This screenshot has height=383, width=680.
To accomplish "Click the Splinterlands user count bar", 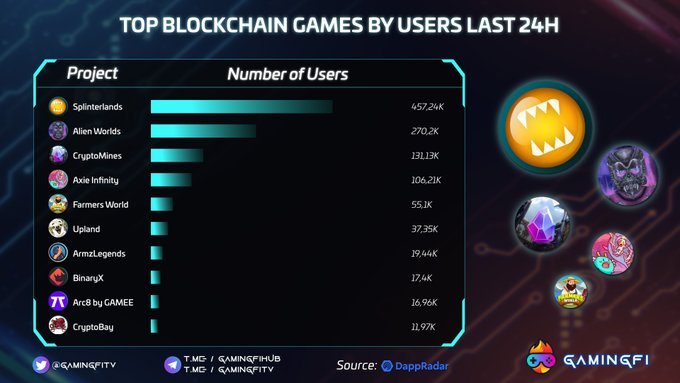I will [x=242, y=107].
